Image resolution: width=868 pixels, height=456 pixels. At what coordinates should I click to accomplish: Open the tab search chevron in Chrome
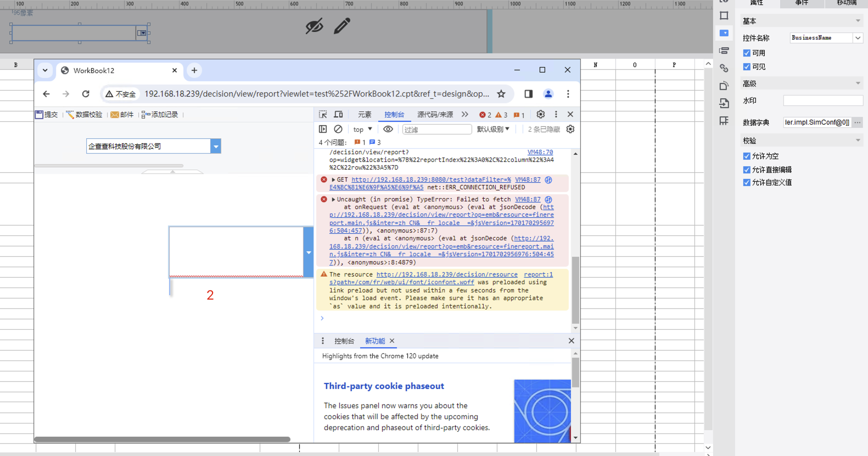[x=45, y=70]
